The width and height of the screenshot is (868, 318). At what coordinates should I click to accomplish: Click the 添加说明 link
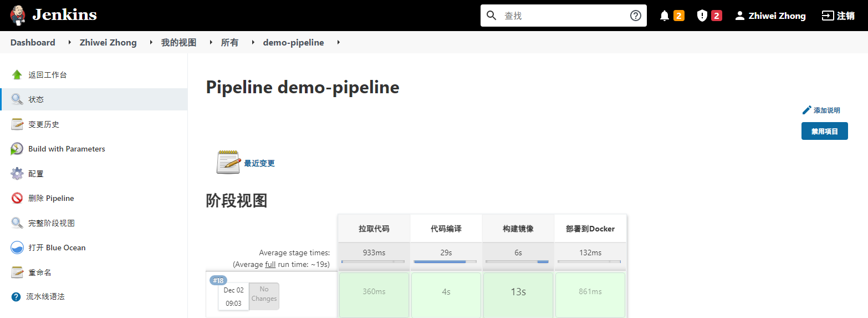pyautogui.click(x=827, y=110)
